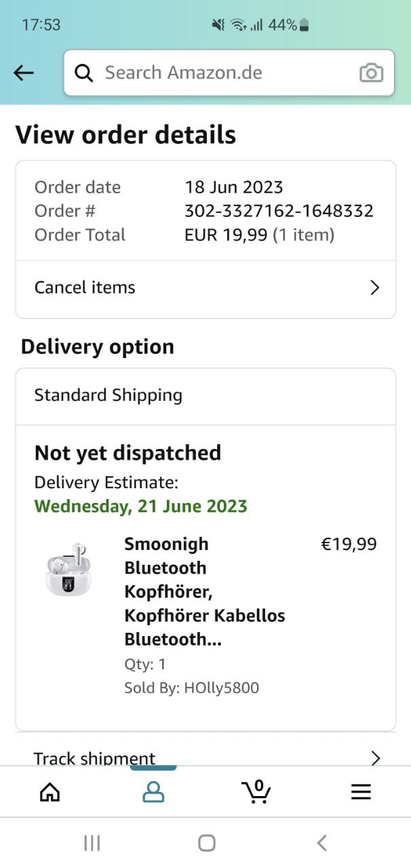The width and height of the screenshot is (411, 868).
Task: Open Cancel items option
Action: pos(85,288)
